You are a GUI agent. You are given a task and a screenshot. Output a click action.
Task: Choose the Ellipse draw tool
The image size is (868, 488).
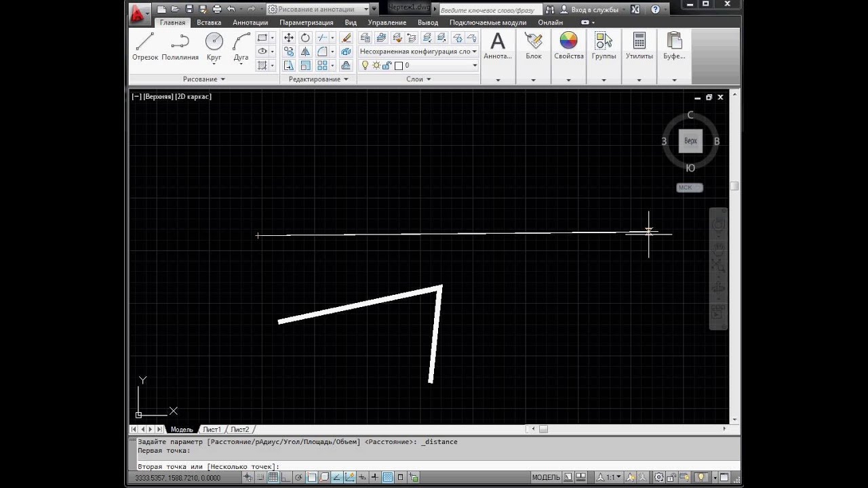[262, 52]
